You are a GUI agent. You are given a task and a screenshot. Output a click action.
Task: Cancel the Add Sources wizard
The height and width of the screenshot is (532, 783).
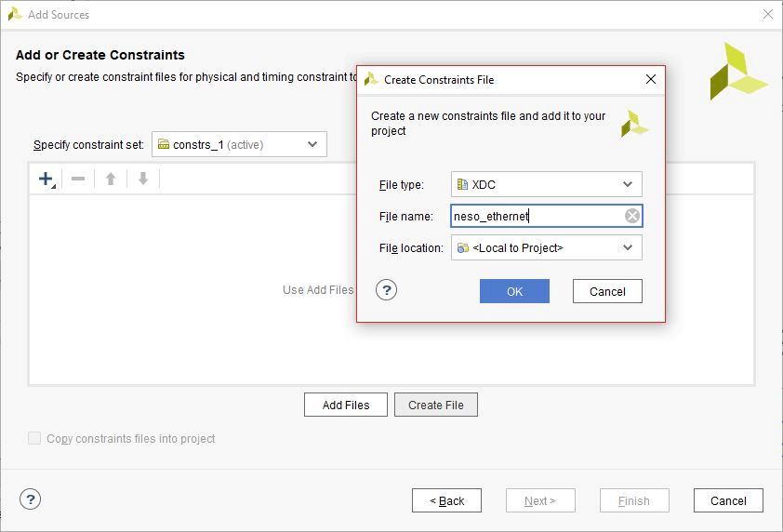(728, 500)
